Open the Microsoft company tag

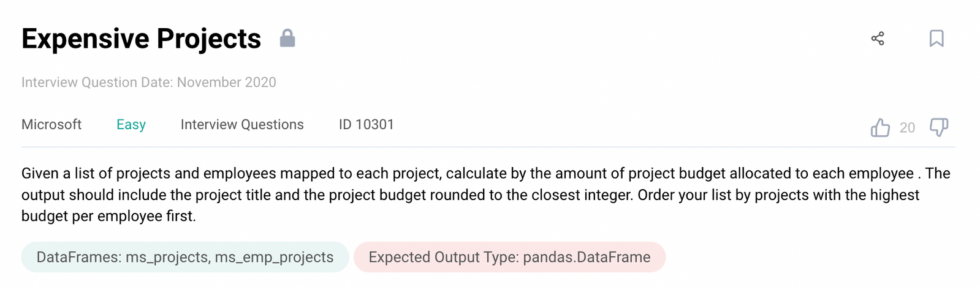click(x=51, y=125)
